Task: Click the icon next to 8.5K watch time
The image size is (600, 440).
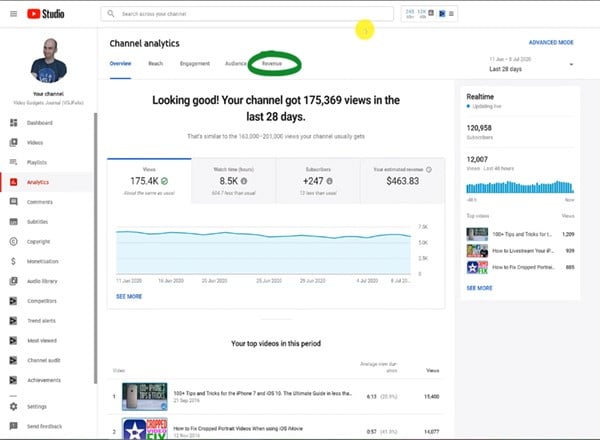Action: [x=244, y=181]
